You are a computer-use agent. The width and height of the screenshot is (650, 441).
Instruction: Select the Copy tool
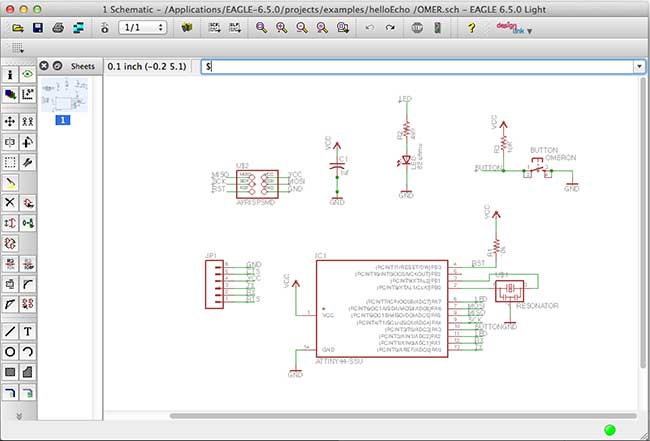(28, 122)
